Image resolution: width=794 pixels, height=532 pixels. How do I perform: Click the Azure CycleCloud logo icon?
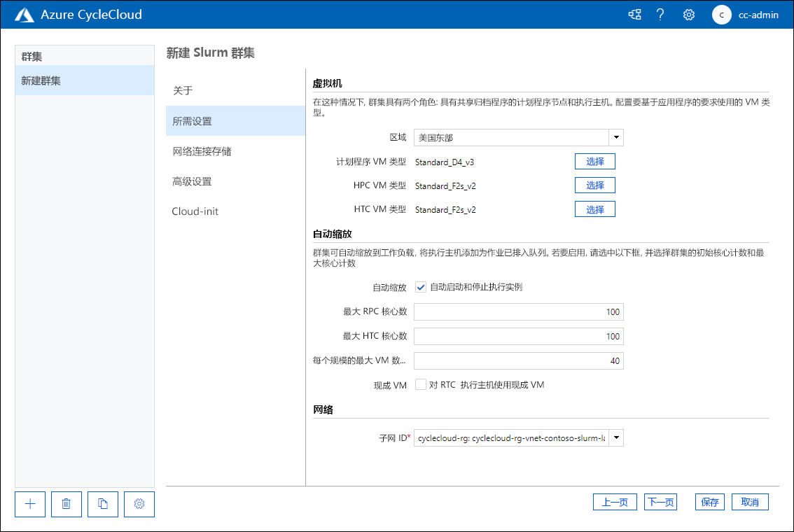coord(25,15)
